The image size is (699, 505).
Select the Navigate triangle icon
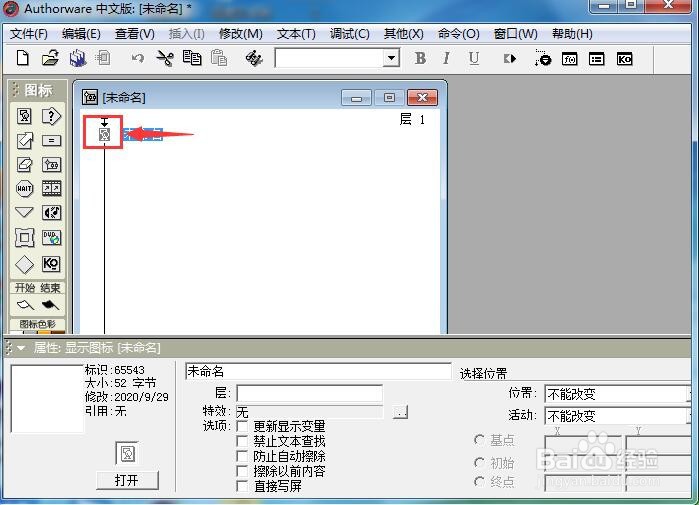25,212
